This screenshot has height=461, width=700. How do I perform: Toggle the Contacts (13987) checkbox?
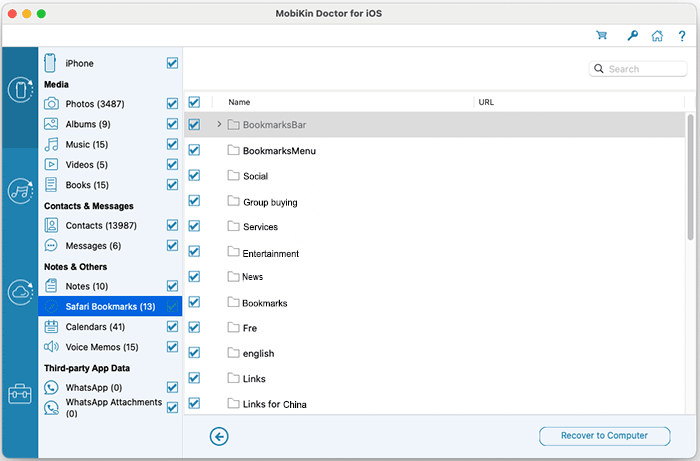(172, 225)
